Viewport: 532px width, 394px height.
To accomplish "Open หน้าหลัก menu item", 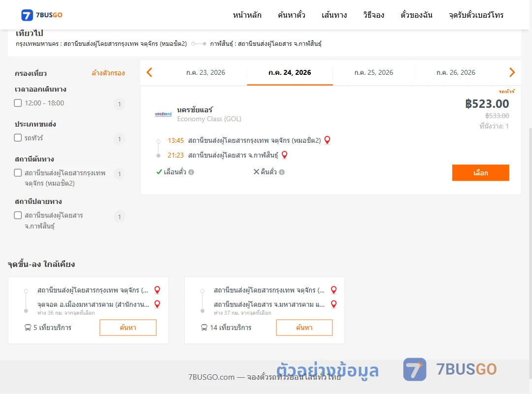I will click(247, 15).
